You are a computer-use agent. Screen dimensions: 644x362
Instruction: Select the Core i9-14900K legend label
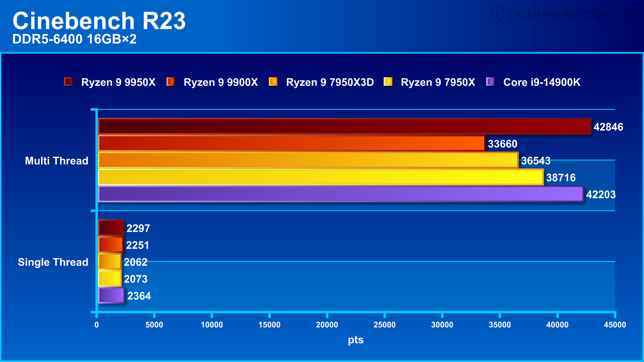(542, 82)
